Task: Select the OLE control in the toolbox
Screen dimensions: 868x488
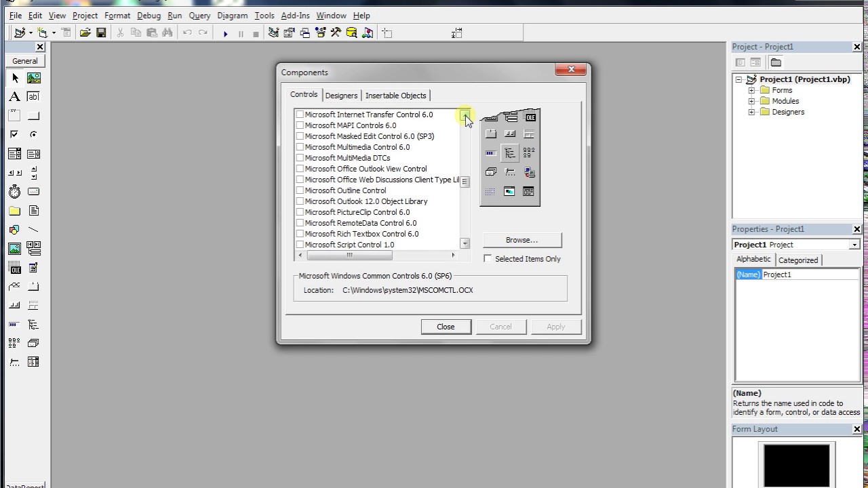Action: [x=15, y=268]
